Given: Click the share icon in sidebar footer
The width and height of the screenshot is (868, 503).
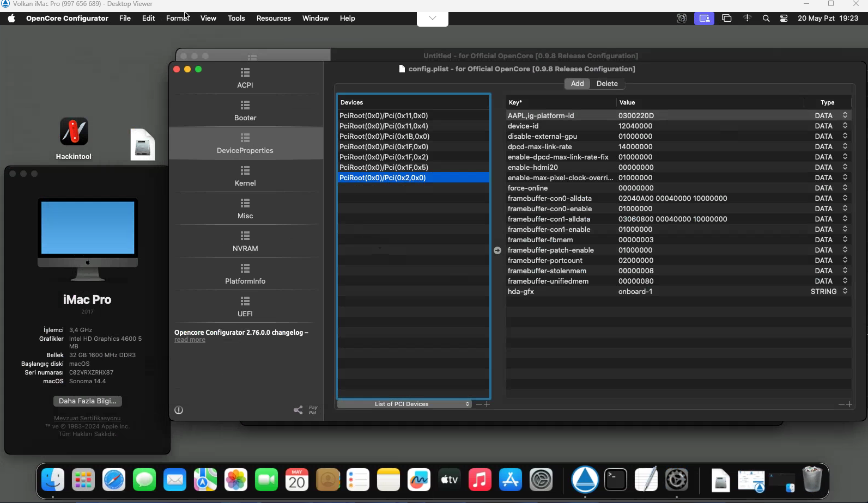Looking at the screenshot, I should click(x=298, y=410).
